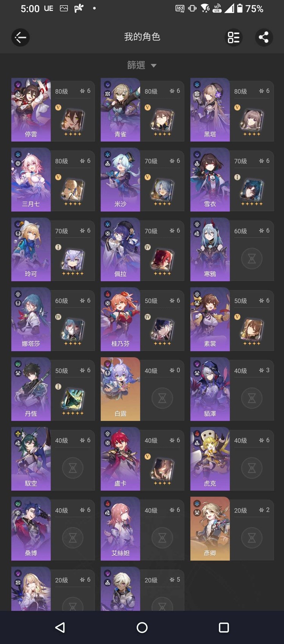284x644 pixels.
Task: Open 黑塔 light cone icon
Action: [x=252, y=121]
